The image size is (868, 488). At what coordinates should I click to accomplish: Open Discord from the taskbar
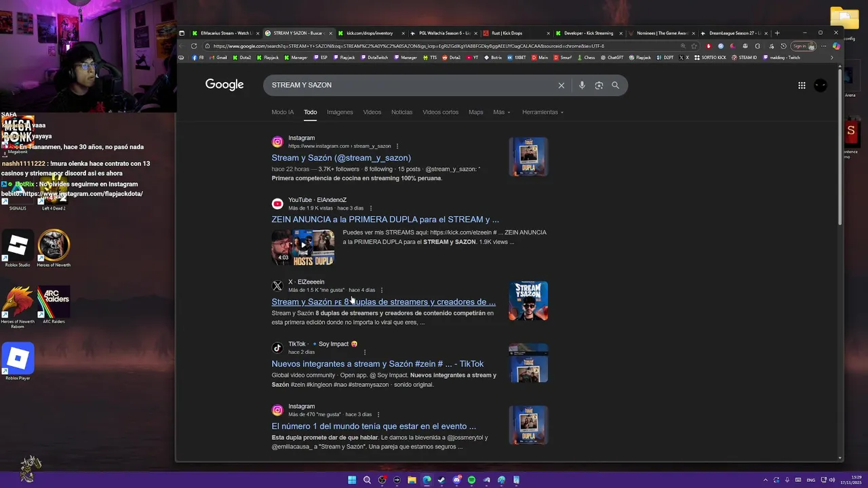coord(456,480)
